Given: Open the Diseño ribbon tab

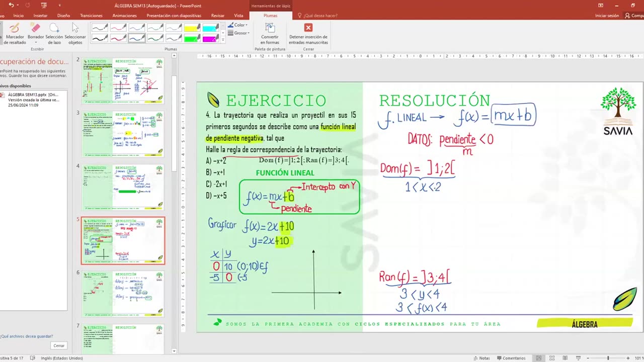Looking at the screenshot, I should pyautogui.click(x=63, y=16).
